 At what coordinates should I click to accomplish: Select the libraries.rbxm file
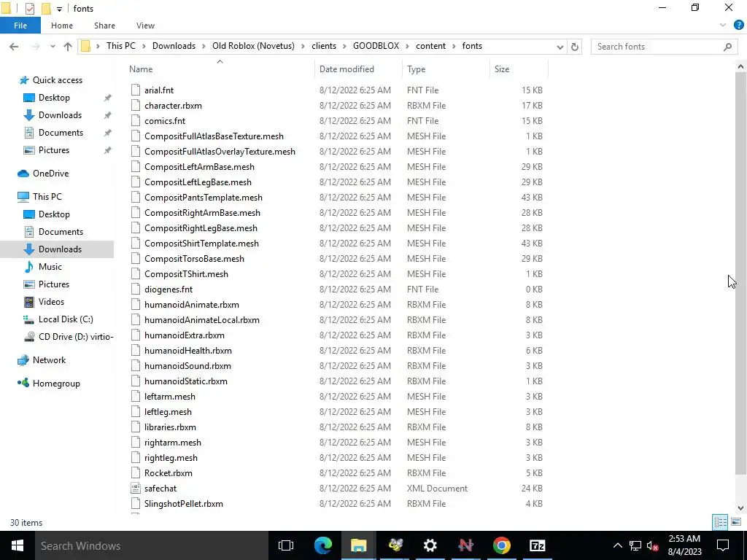[x=170, y=427]
